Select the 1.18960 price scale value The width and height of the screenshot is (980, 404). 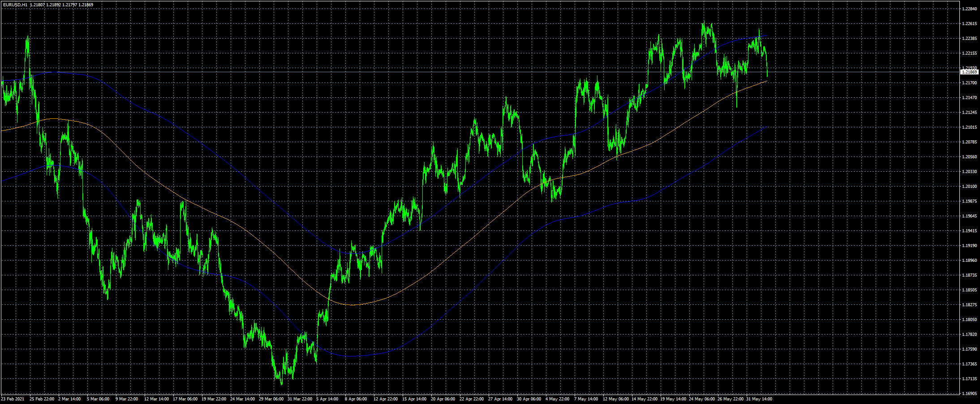coord(969,261)
